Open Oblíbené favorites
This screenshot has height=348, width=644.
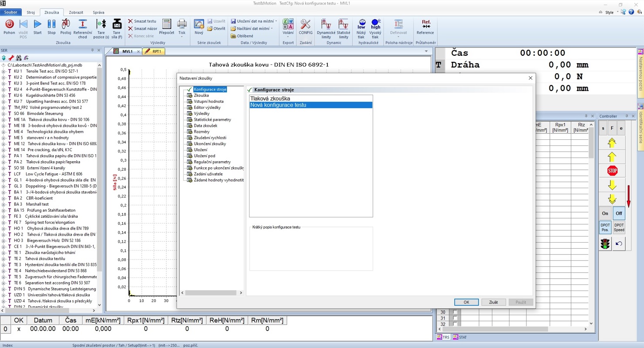click(x=242, y=36)
